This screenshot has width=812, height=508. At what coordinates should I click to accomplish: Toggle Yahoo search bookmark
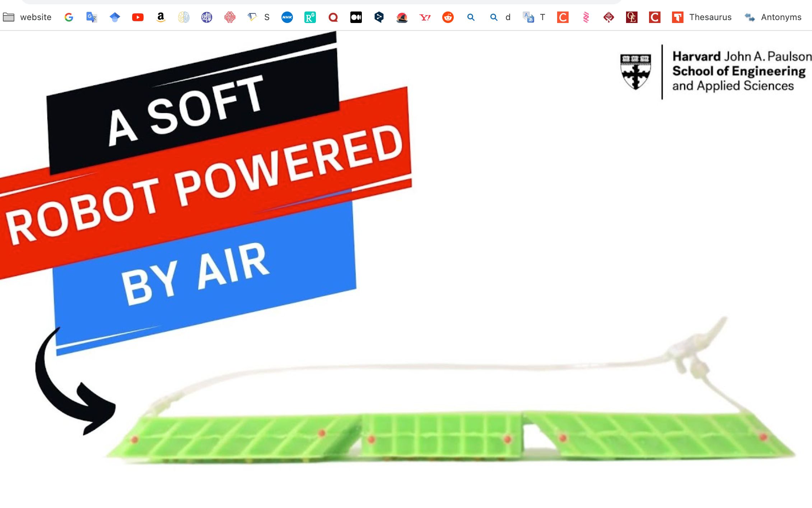[424, 17]
